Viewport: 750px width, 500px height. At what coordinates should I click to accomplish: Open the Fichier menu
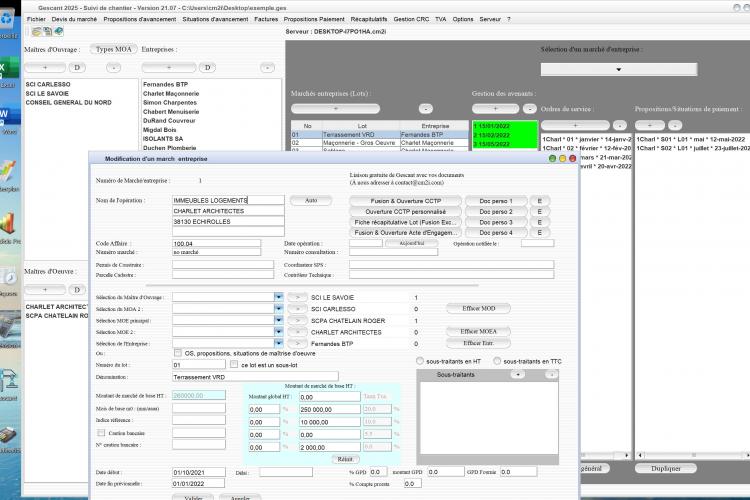click(36, 19)
